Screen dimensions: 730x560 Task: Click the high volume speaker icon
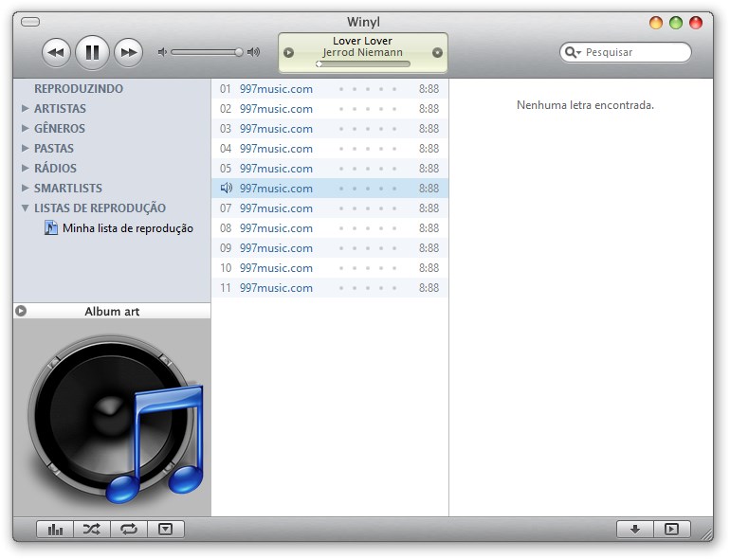[253, 52]
